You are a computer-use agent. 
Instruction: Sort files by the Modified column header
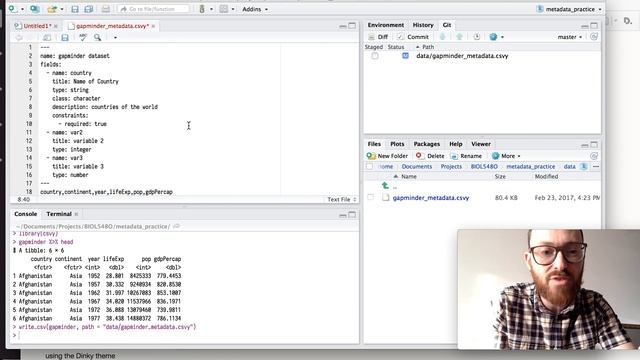(x=546, y=176)
